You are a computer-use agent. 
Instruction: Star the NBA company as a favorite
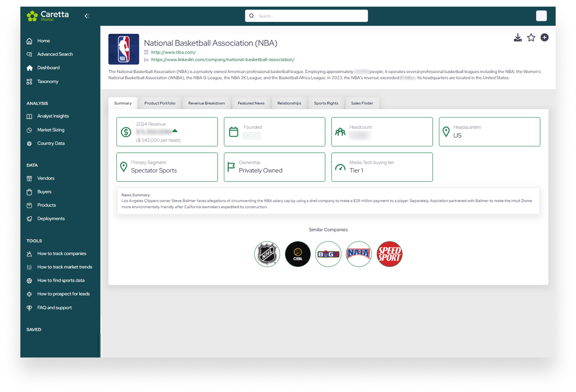531,38
